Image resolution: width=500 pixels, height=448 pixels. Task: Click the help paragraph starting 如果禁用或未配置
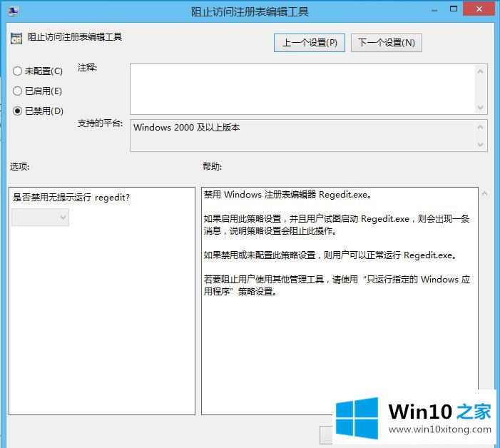(331, 255)
